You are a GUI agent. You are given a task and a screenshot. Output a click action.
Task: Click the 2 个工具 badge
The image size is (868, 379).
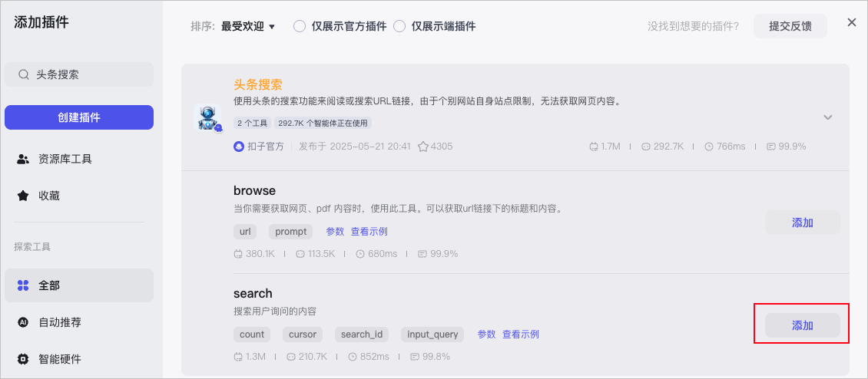253,123
